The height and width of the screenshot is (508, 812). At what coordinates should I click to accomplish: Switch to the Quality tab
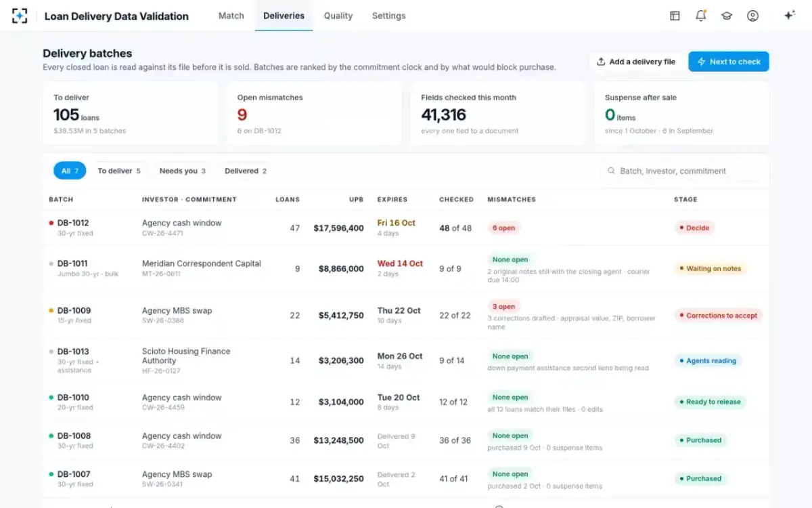point(338,16)
